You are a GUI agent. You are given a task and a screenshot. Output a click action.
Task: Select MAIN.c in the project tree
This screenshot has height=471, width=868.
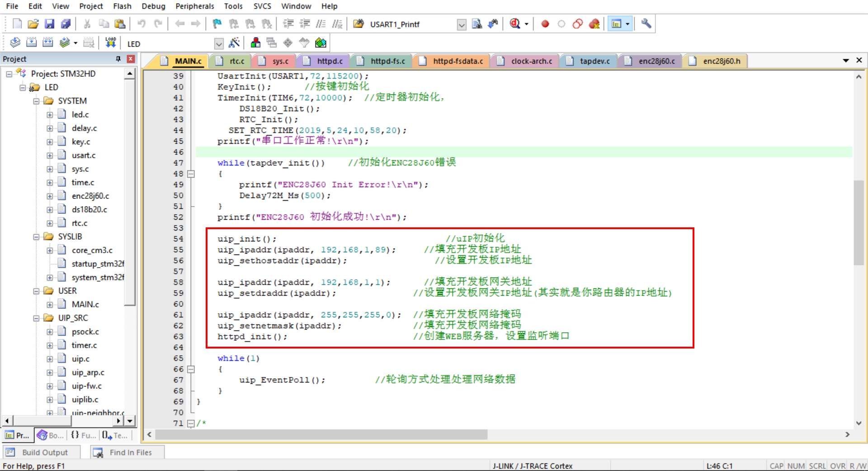point(85,305)
